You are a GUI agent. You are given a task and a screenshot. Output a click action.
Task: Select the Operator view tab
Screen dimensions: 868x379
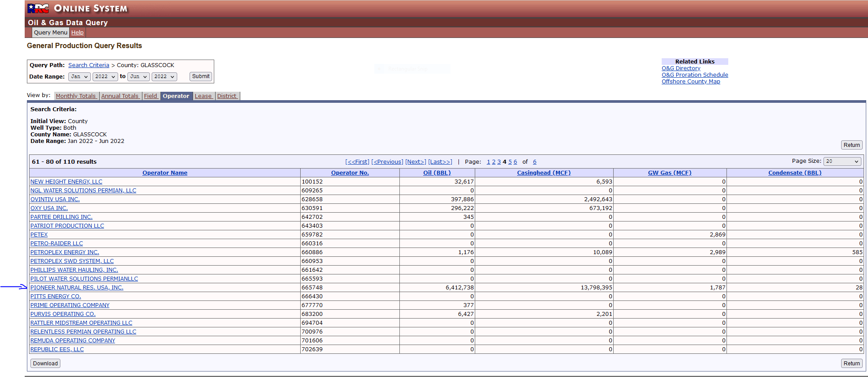pyautogui.click(x=176, y=96)
